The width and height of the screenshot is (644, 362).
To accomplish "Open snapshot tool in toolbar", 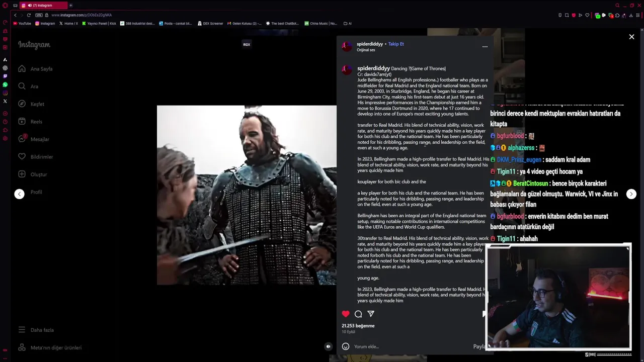I will [567, 15].
